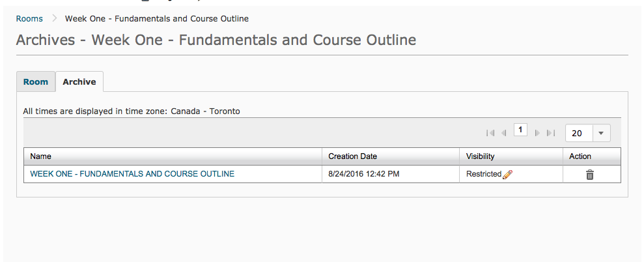The width and height of the screenshot is (644, 262).
Task: Edit visibility with the pencil icon
Action: coord(508,174)
